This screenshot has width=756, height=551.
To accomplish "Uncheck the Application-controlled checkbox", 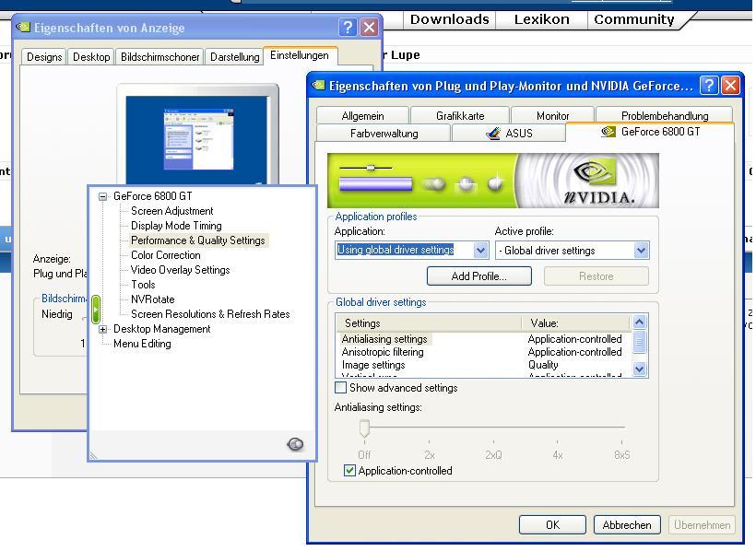I will point(349,471).
